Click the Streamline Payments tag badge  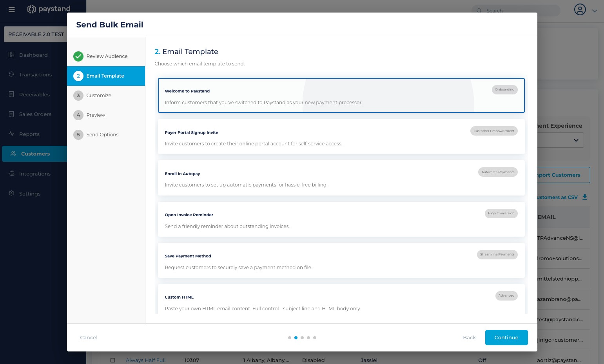497,255
